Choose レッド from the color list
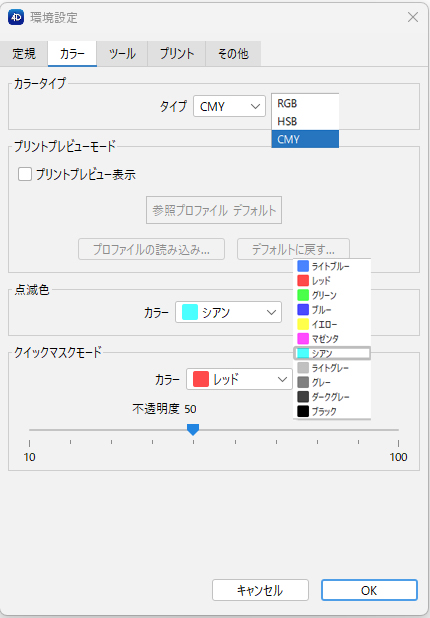 (x=332, y=281)
